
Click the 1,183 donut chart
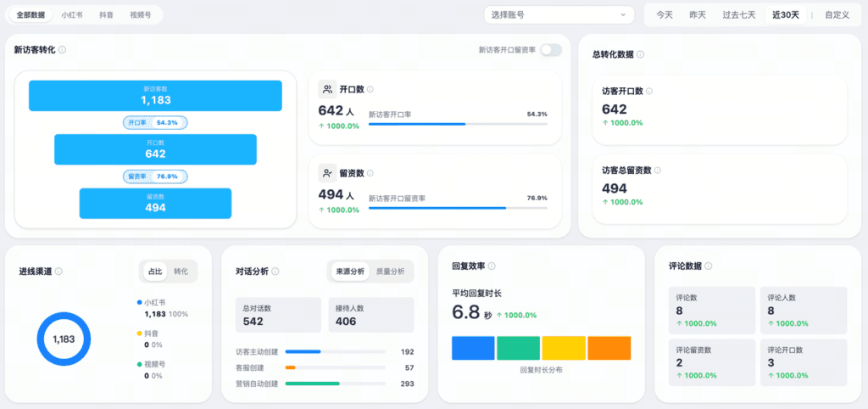point(64,339)
